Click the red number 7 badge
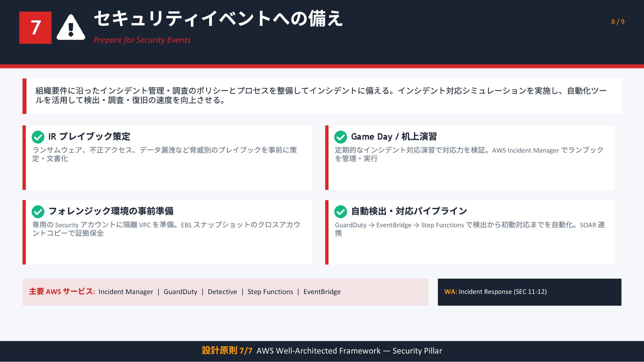 (36, 27)
